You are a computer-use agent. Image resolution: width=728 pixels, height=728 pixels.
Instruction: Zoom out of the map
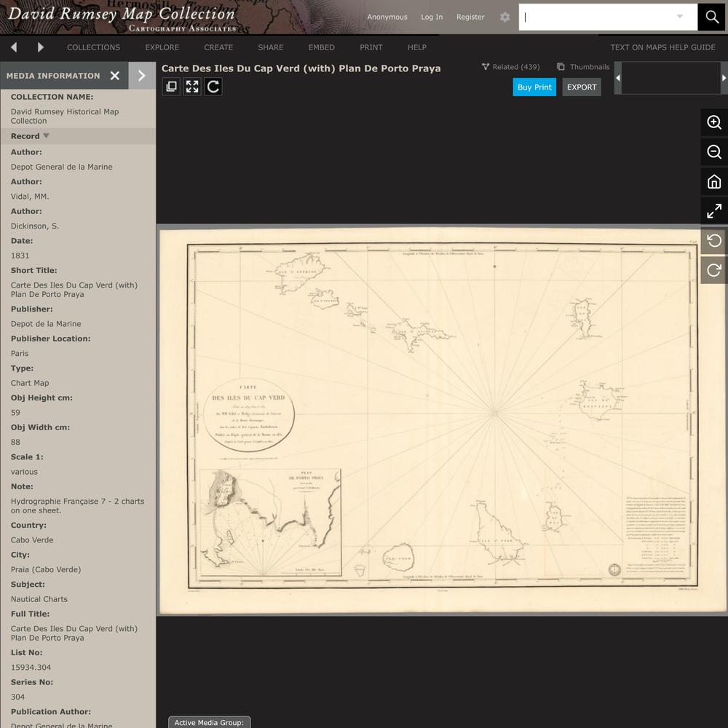(x=714, y=152)
